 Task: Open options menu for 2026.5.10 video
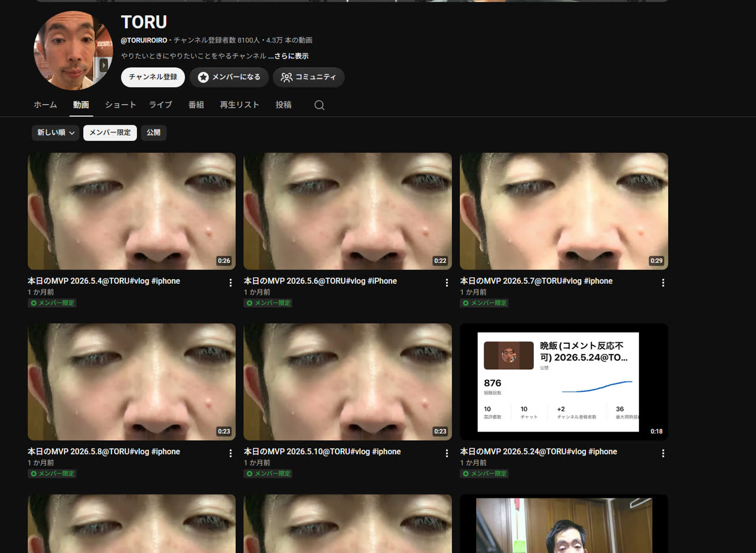447,453
